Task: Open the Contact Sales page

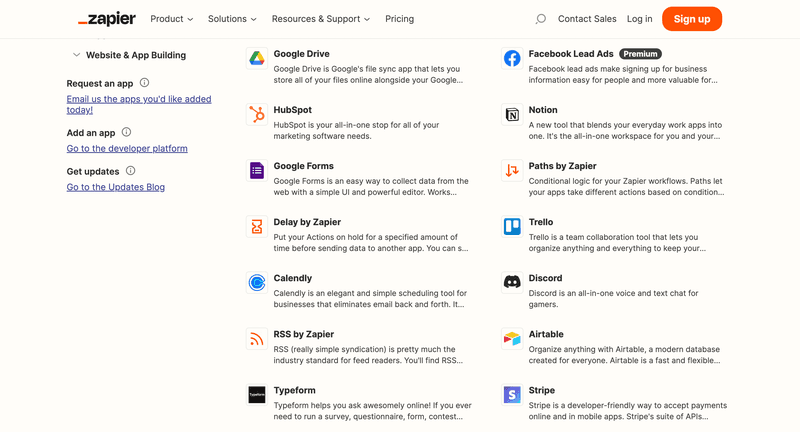Action: click(587, 19)
